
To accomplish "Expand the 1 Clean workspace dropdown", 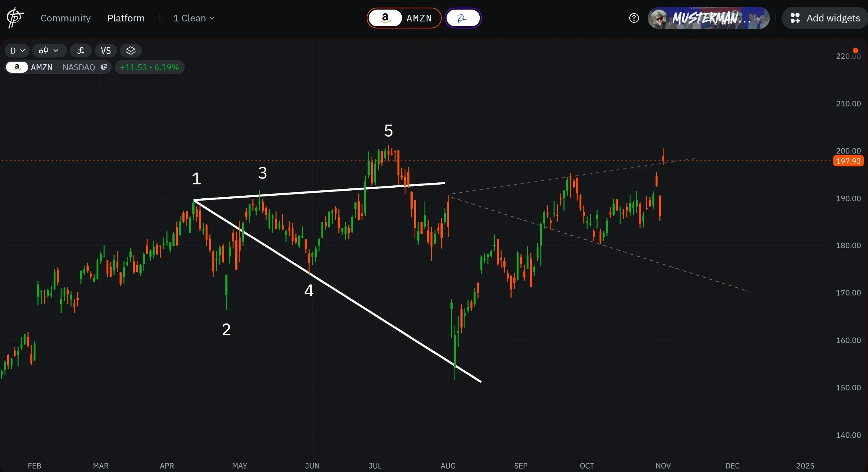I will click(x=194, y=18).
